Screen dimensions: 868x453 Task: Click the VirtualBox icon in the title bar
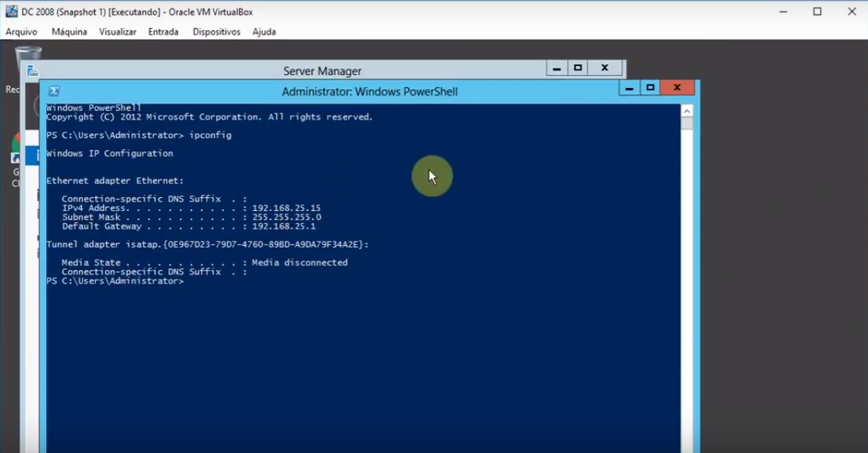(x=11, y=11)
